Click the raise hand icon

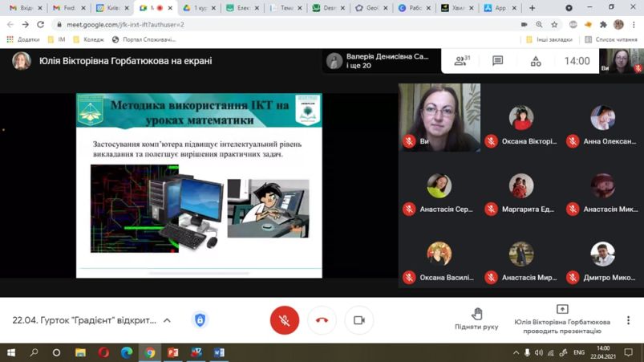click(x=476, y=315)
